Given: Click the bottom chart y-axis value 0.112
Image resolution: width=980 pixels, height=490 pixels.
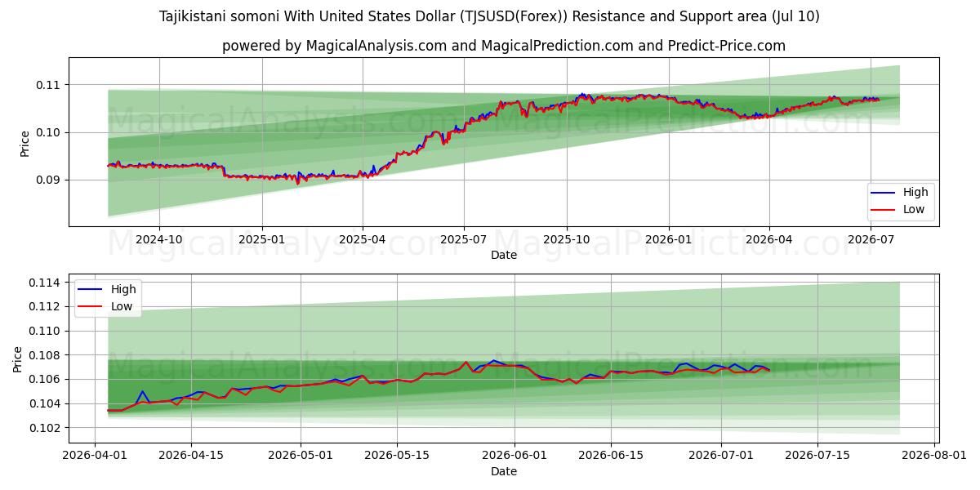Looking at the screenshot, I should coord(45,306).
